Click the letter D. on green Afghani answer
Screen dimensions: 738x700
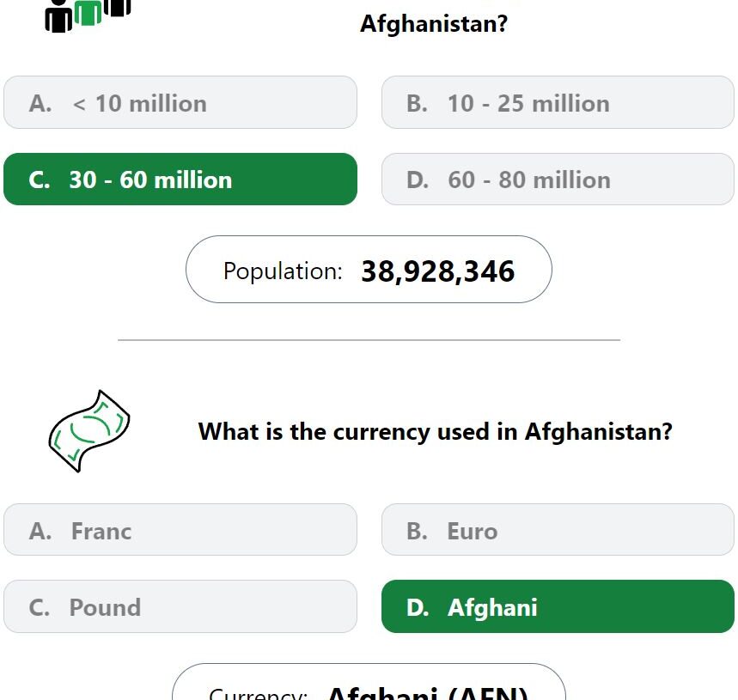click(418, 607)
